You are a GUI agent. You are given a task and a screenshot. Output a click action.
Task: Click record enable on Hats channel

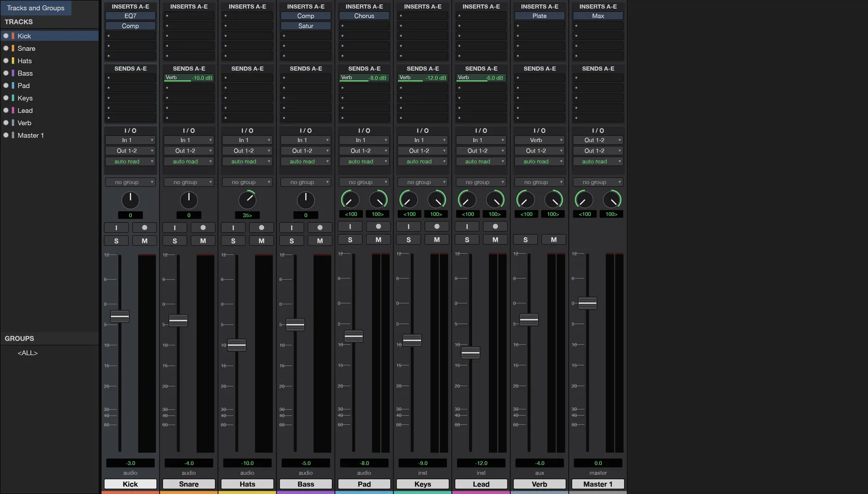pos(261,228)
